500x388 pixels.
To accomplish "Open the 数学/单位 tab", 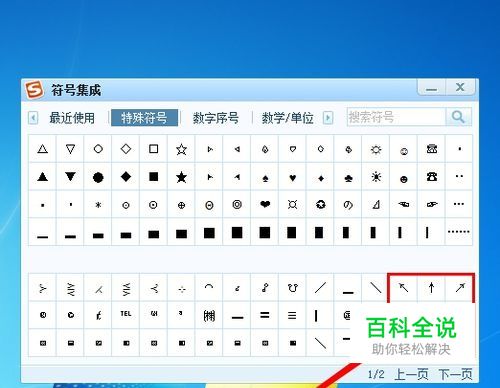I will [x=287, y=118].
